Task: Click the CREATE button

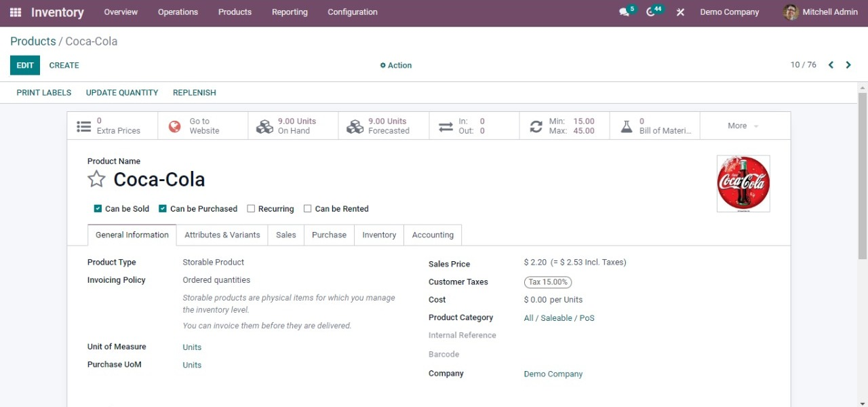Action: click(64, 65)
